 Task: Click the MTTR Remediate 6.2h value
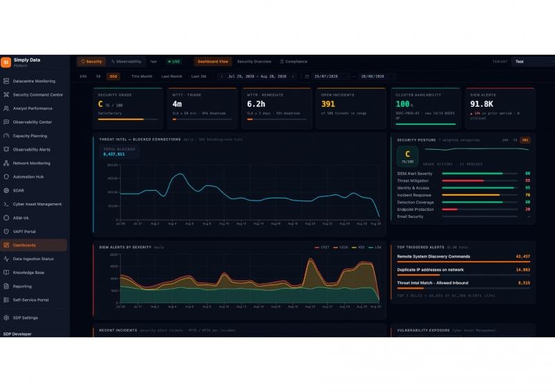point(256,104)
